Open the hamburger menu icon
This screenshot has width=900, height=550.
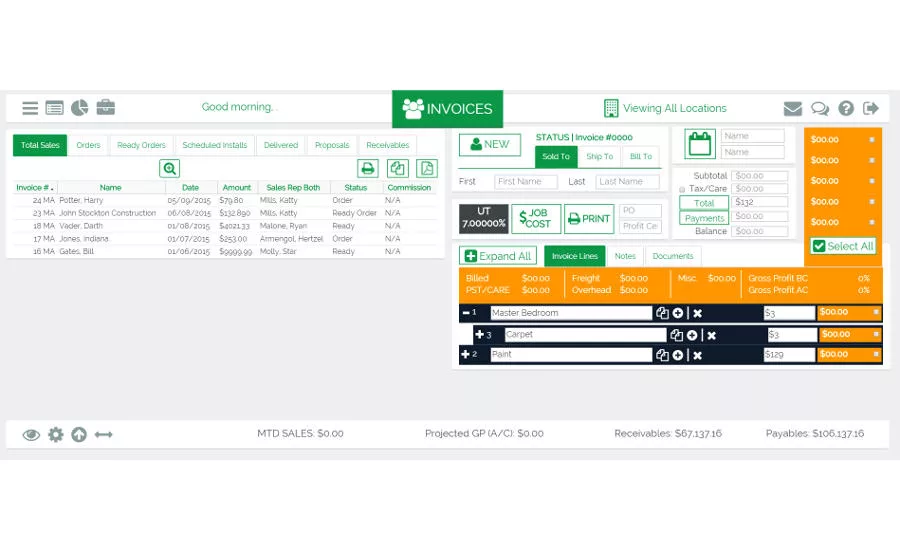click(x=30, y=108)
